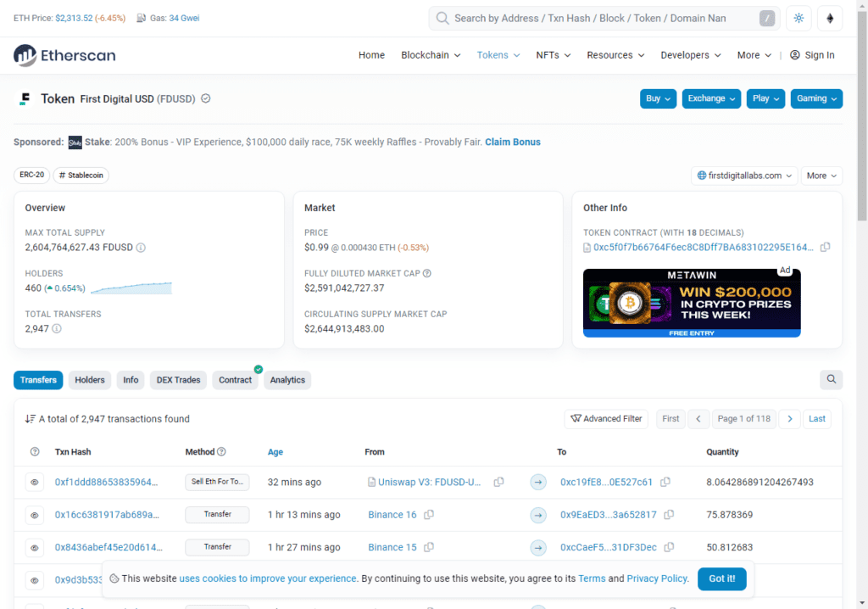Click the search magnifier in the top bar

tap(442, 19)
